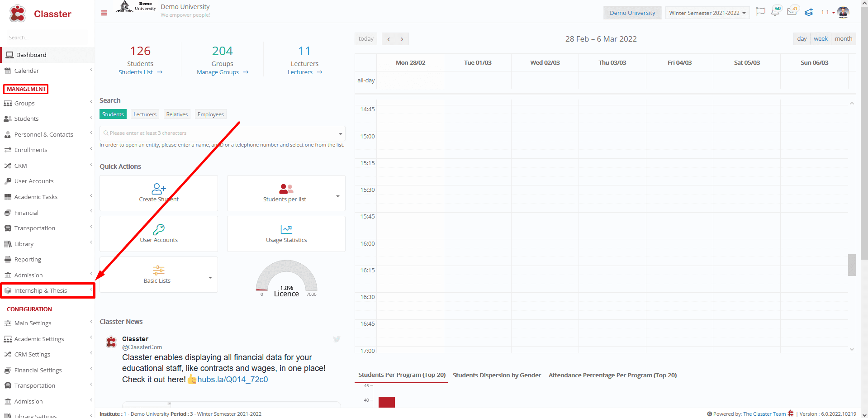The image size is (868, 418).
Task: Click the Classter logo icon
Action: point(18,14)
